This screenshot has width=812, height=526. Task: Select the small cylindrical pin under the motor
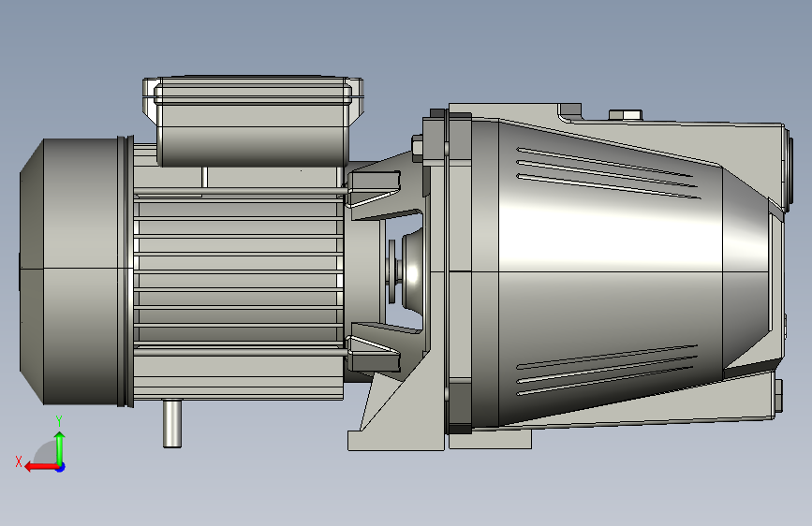(172, 423)
